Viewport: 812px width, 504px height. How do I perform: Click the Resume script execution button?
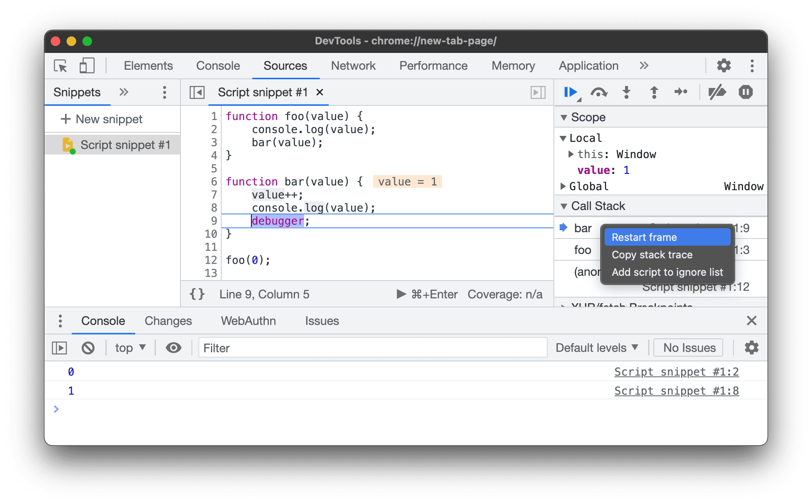[570, 92]
